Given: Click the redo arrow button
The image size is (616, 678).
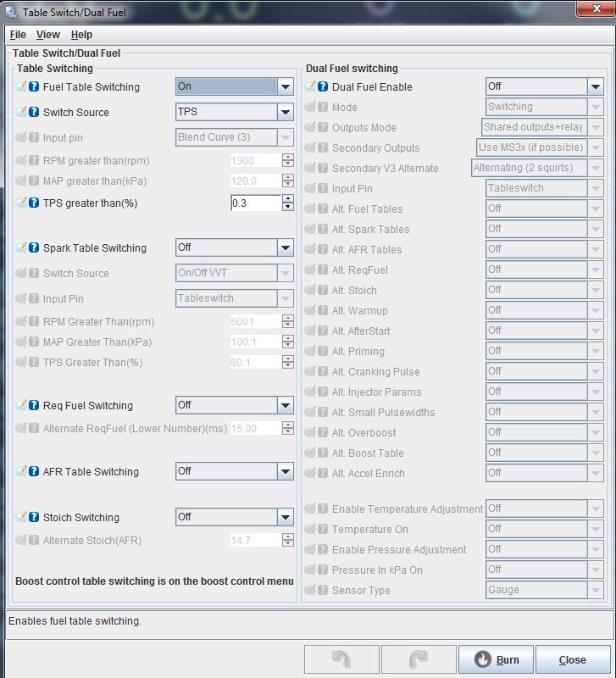Looking at the screenshot, I should [419, 659].
